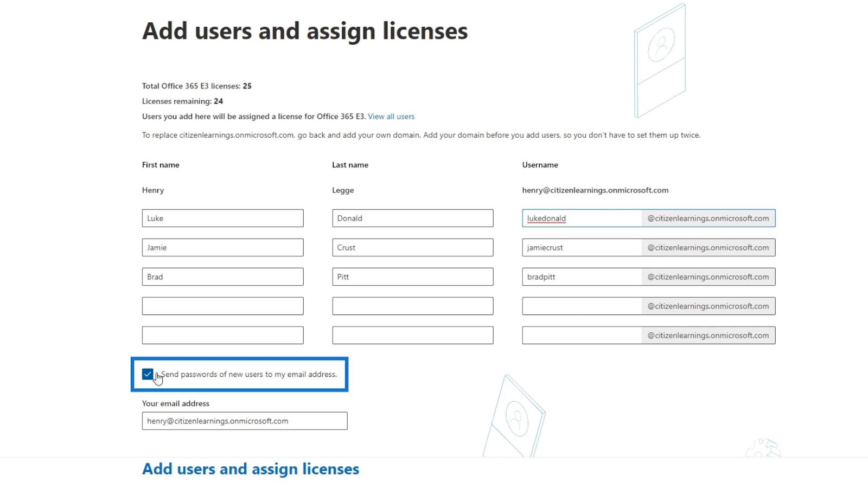
Task: Click the domain suffix beside the bradpitt username
Action: click(709, 277)
